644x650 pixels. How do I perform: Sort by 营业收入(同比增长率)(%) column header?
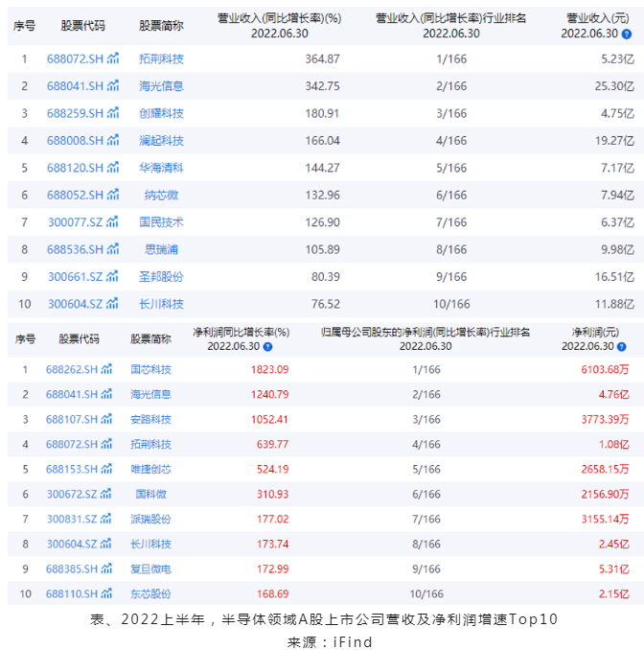click(x=279, y=26)
